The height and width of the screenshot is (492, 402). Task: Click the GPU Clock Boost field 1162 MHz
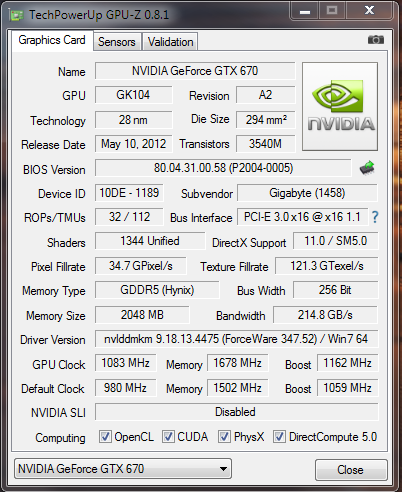[x=348, y=363]
